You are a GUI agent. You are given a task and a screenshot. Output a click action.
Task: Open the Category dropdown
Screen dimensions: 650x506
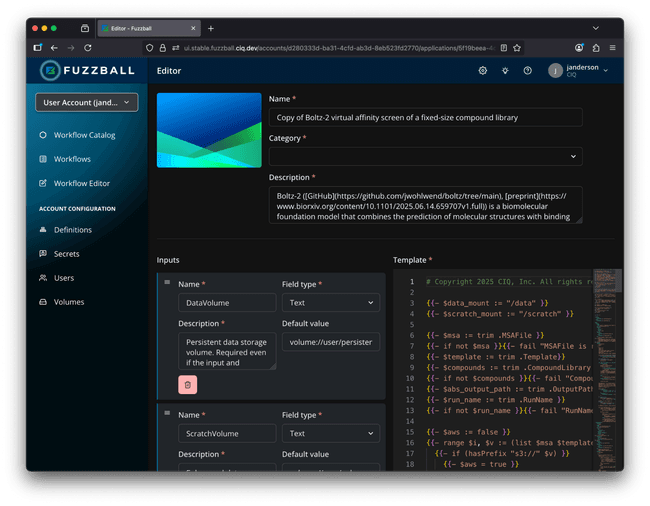point(425,157)
